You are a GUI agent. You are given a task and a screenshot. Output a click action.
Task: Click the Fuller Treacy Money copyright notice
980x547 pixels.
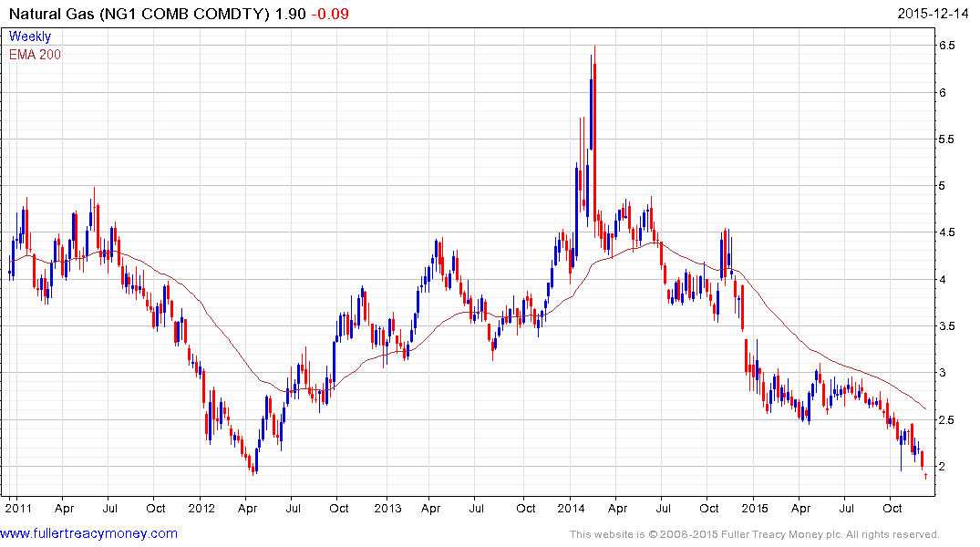[x=754, y=534]
